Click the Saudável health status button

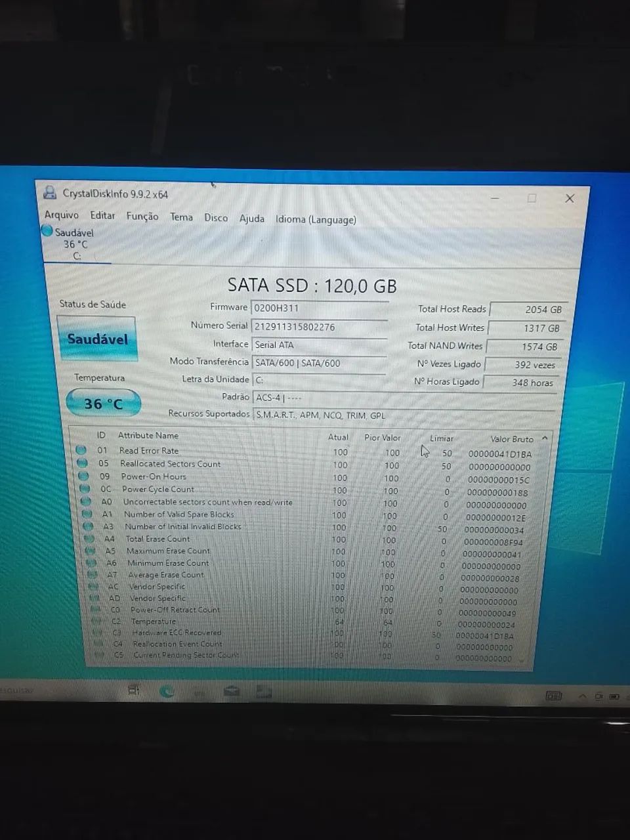[97, 339]
